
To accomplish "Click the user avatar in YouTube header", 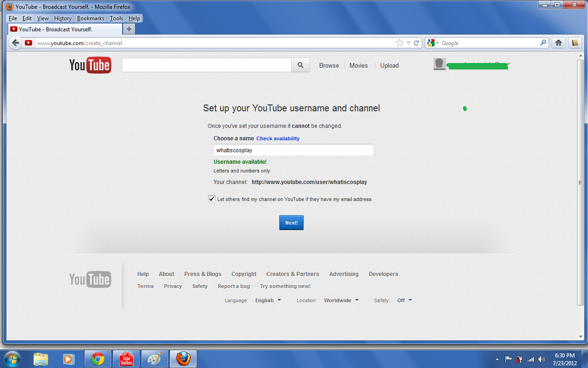I will tap(440, 64).
